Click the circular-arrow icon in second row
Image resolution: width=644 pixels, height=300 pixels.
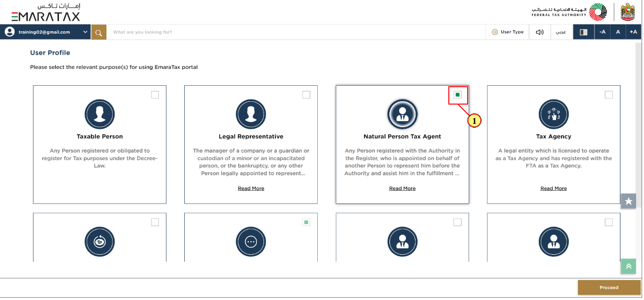(99, 242)
